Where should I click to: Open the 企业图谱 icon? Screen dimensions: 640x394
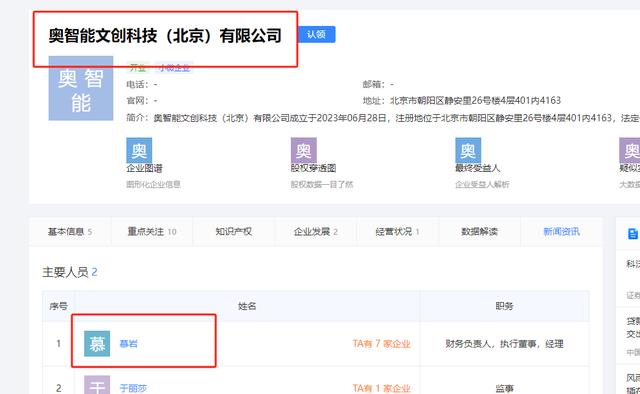click(x=139, y=150)
